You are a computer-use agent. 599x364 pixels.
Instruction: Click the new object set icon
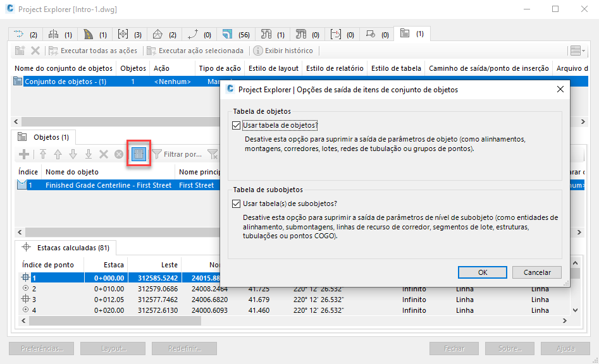pyautogui.click(x=20, y=51)
